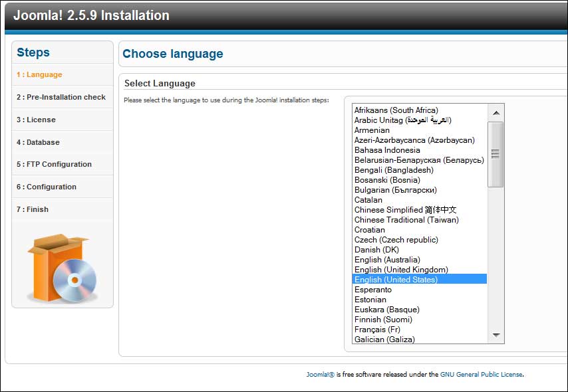Go to step 6 Configuration
Viewport: 568px width, 392px height.
[x=47, y=187]
